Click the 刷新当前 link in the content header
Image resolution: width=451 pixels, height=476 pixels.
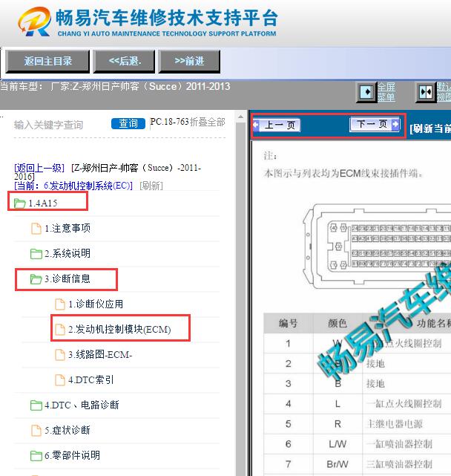click(430, 128)
